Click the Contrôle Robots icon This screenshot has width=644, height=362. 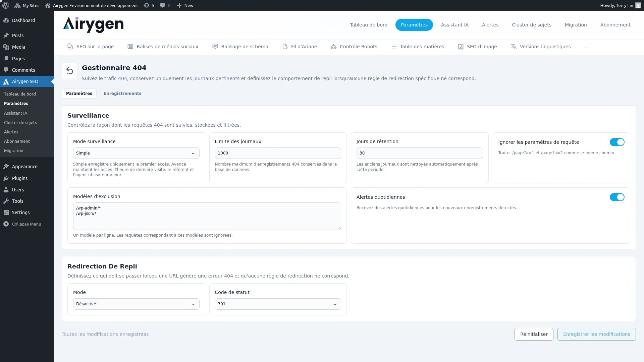point(333,47)
